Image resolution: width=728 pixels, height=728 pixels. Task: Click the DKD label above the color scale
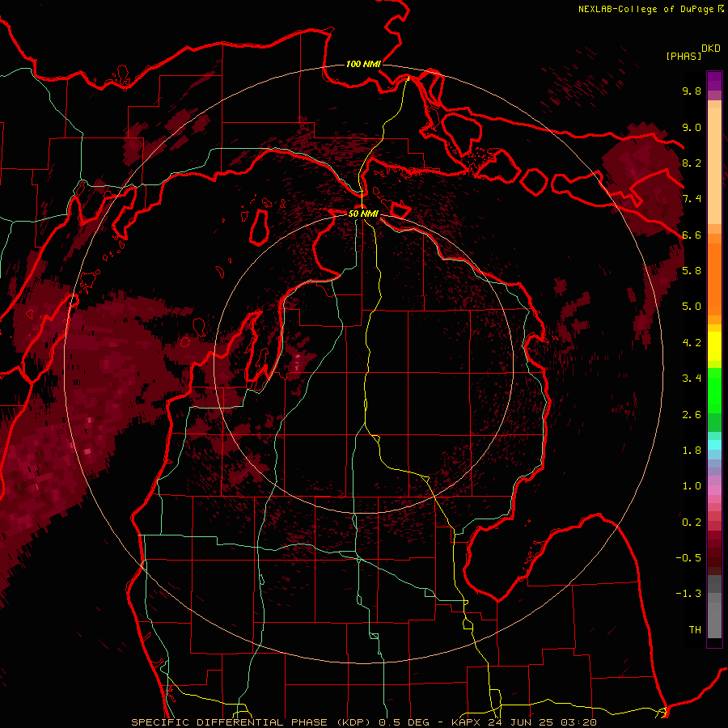[711, 49]
